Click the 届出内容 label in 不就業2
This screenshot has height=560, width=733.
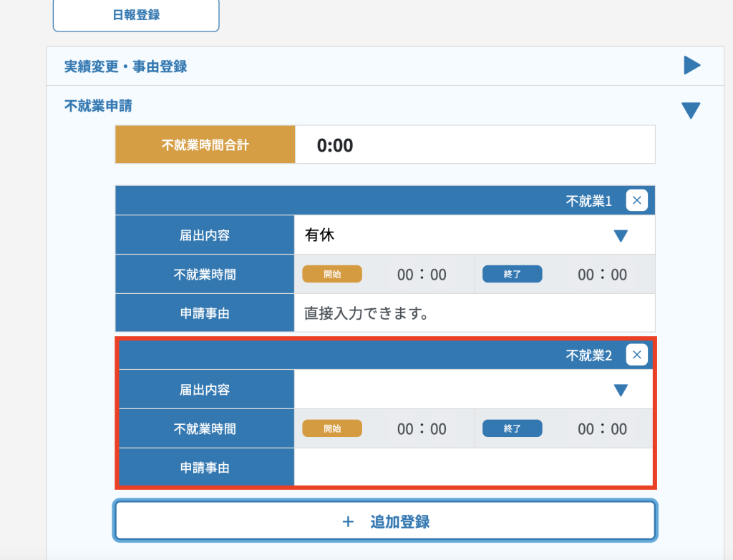pos(206,389)
